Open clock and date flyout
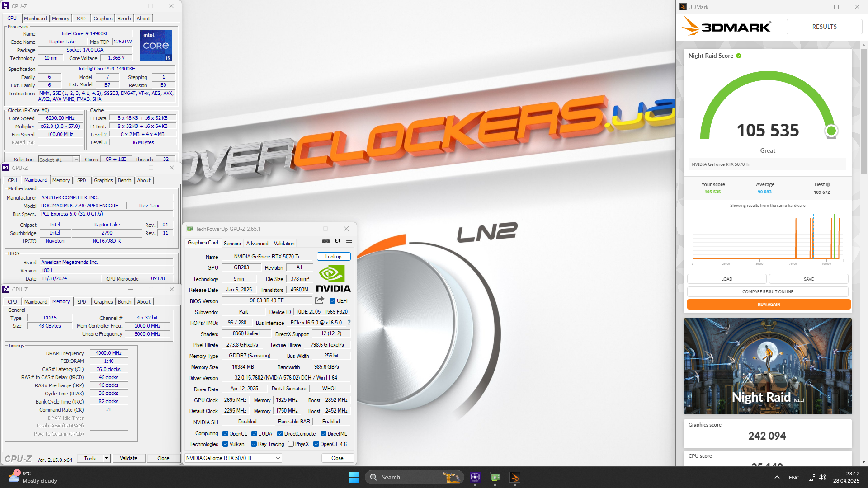 click(846, 477)
